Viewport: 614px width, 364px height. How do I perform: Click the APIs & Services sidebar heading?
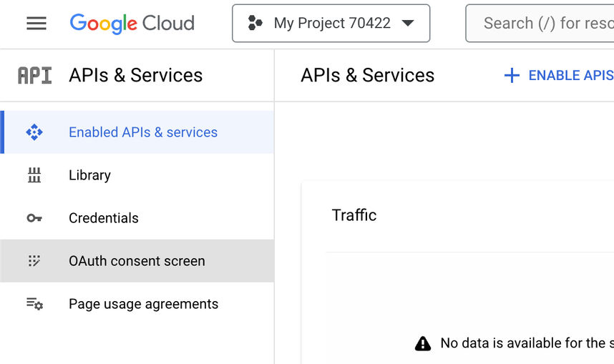(135, 75)
